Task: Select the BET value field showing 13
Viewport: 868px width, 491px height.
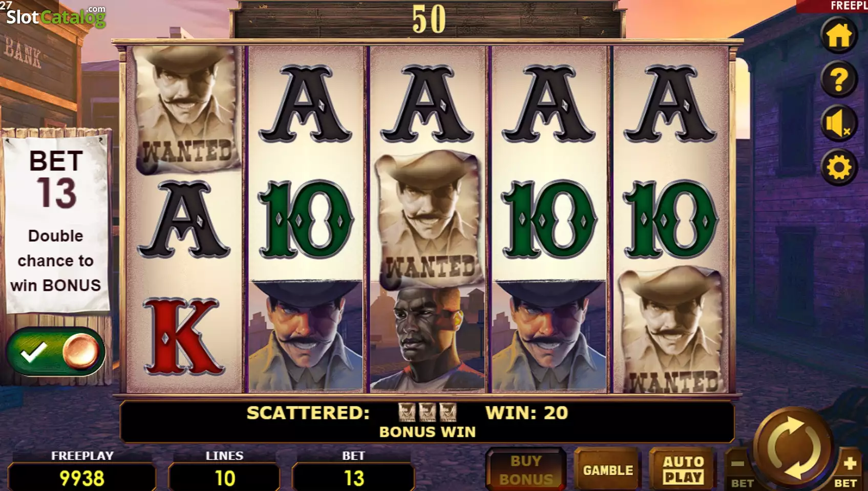Action: tap(353, 478)
